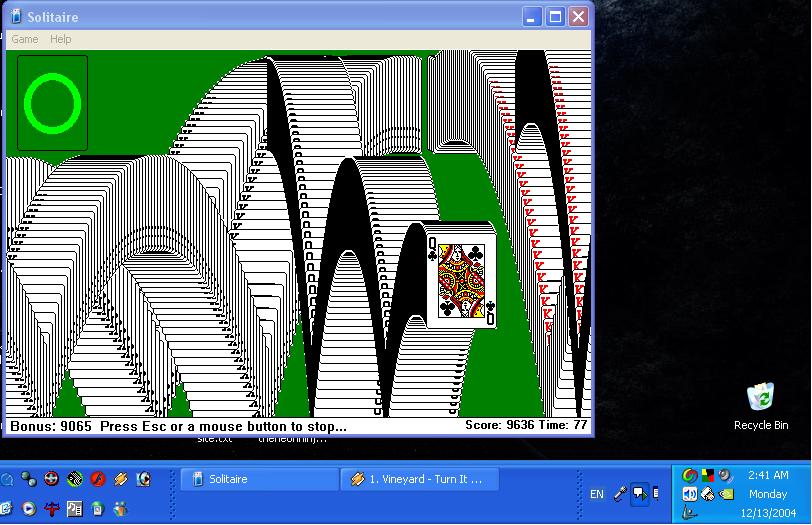Image resolution: width=812 pixels, height=525 pixels.
Task: Click the speech balloon language bar icon
Action: tap(640, 493)
